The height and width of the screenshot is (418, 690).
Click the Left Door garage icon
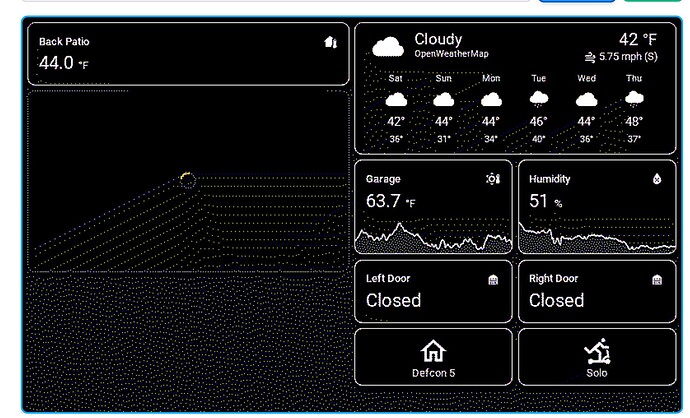click(493, 280)
